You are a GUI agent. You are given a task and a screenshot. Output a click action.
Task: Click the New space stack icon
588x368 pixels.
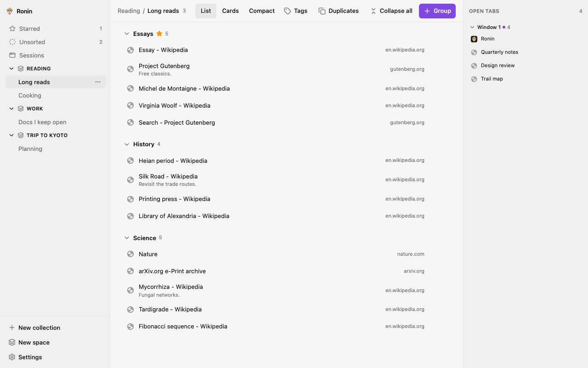pos(12,342)
